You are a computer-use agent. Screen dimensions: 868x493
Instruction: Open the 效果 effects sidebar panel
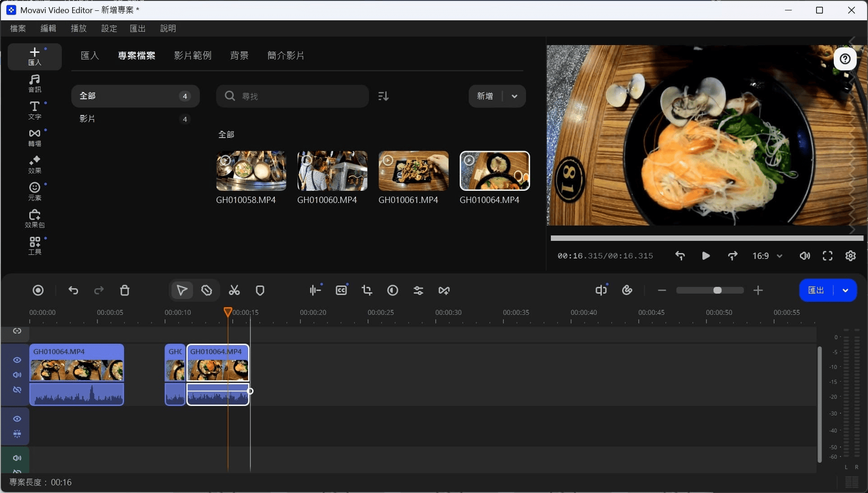(x=35, y=165)
